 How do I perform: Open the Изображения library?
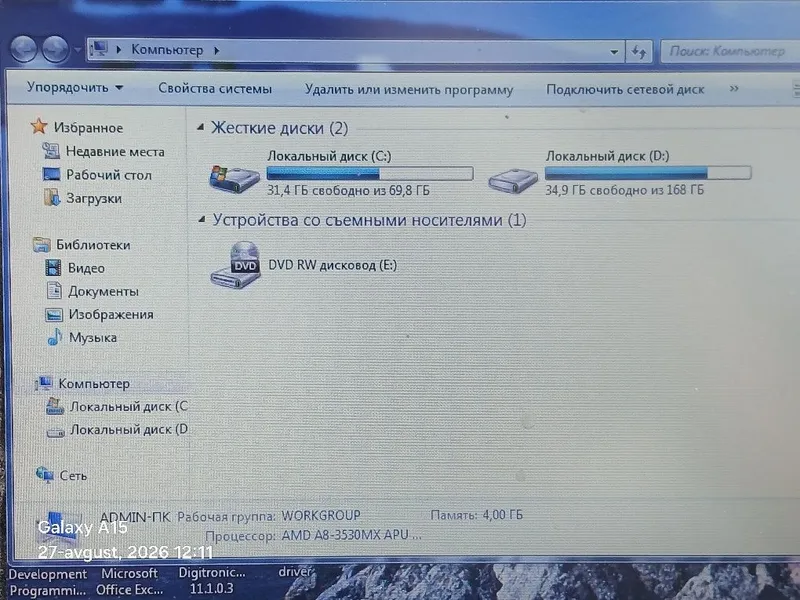coord(111,314)
